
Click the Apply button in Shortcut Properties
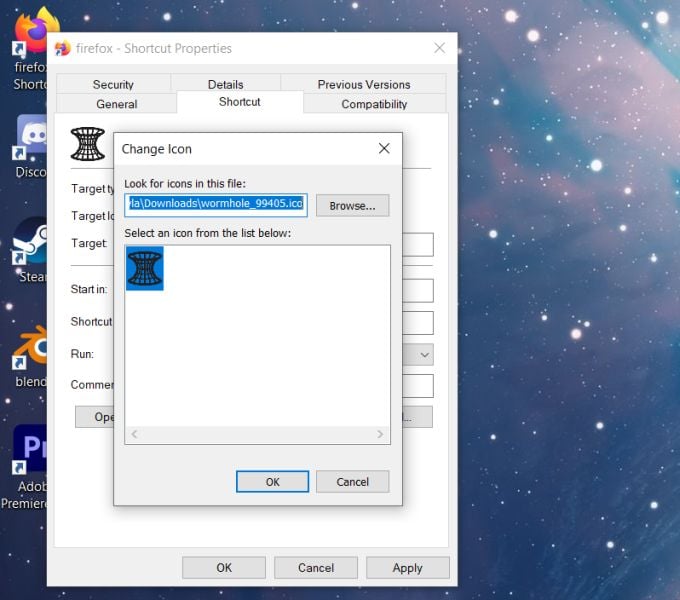(x=407, y=567)
